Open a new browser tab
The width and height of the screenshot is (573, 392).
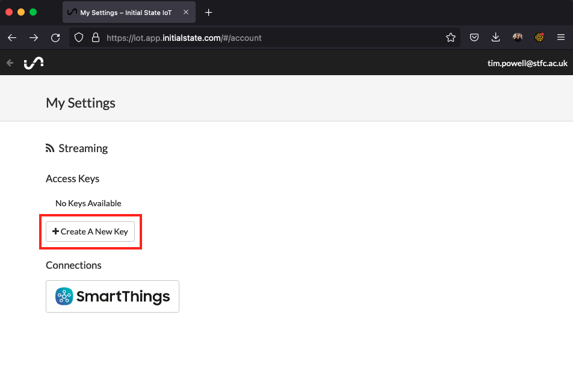pyautogui.click(x=209, y=13)
